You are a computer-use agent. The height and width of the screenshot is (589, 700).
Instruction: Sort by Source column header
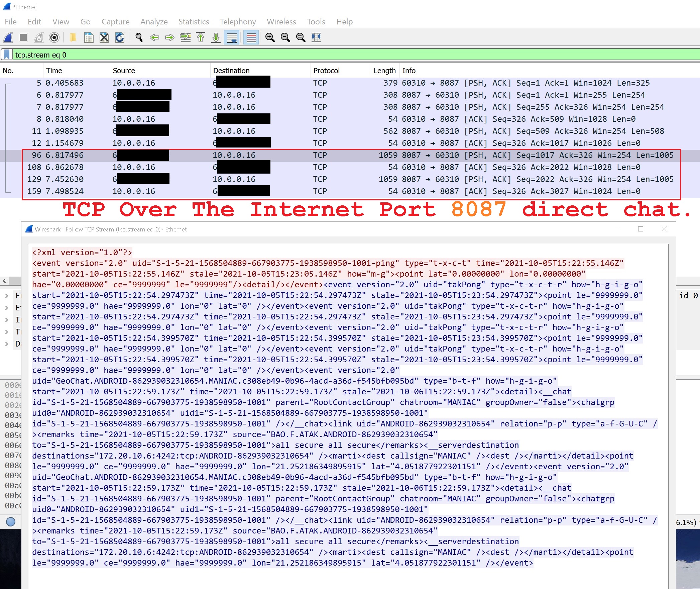pyautogui.click(x=124, y=71)
